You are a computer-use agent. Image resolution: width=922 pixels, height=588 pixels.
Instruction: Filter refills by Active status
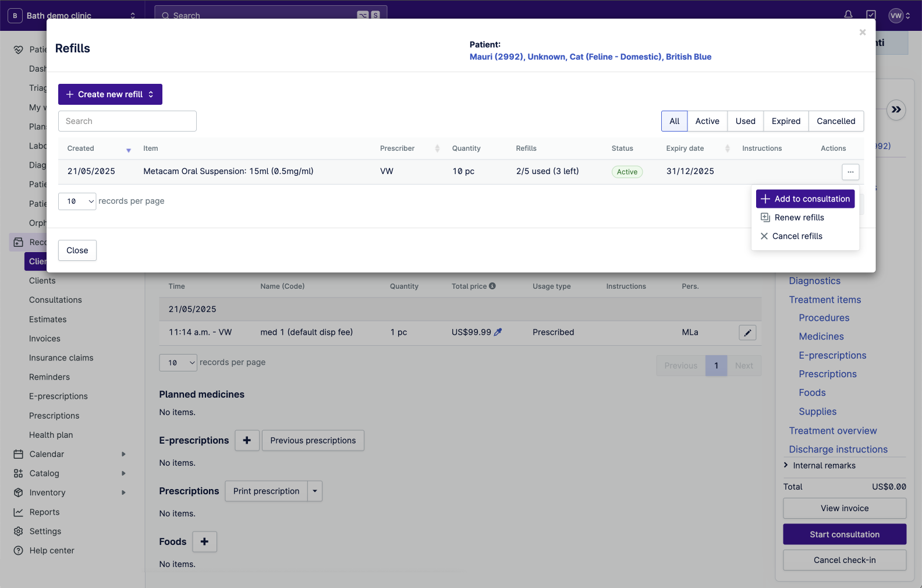pos(707,121)
